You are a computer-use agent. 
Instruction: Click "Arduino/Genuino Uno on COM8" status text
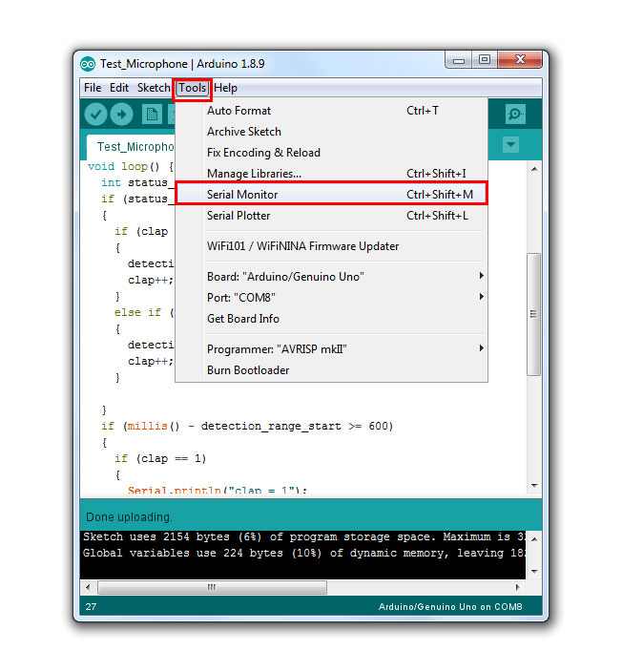[x=450, y=607]
